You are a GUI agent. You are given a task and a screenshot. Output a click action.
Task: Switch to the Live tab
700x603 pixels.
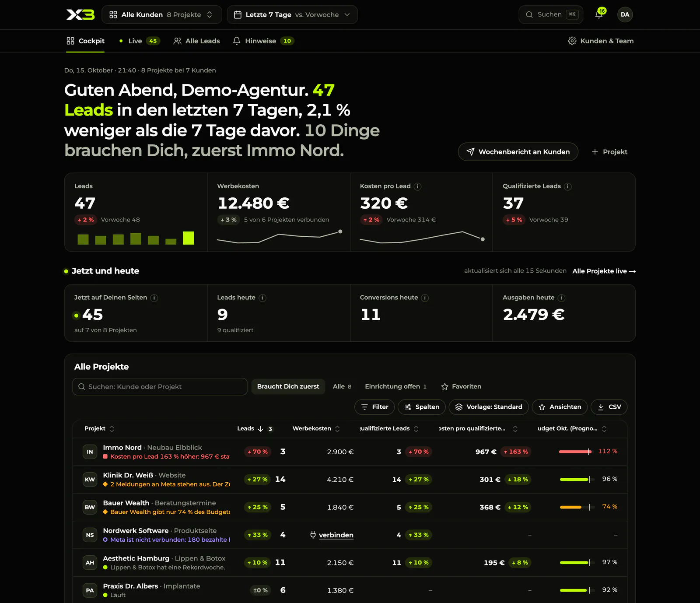139,41
